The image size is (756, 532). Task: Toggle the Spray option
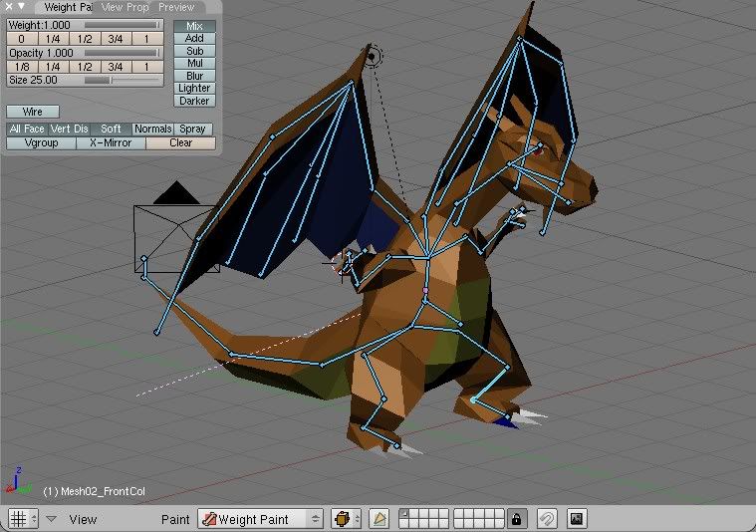[193, 129]
